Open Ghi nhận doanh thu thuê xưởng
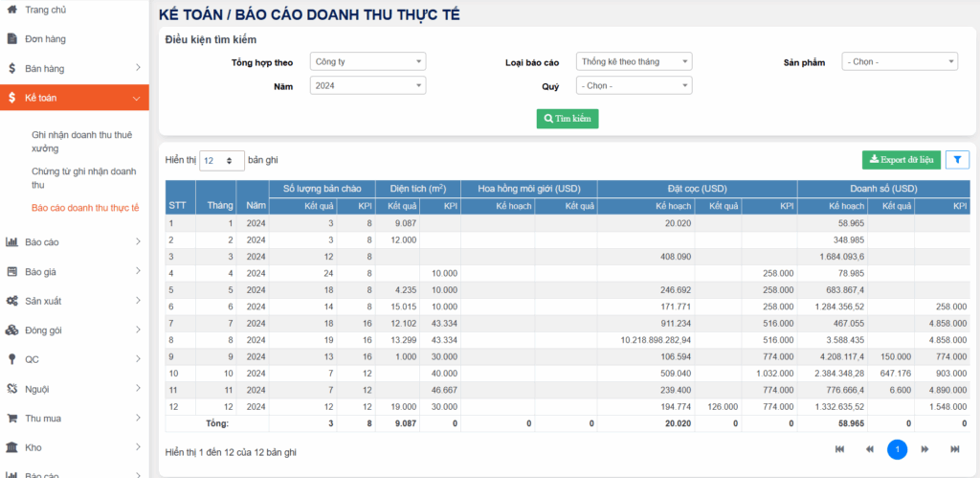The image size is (980, 478). [x=81, y=142]
